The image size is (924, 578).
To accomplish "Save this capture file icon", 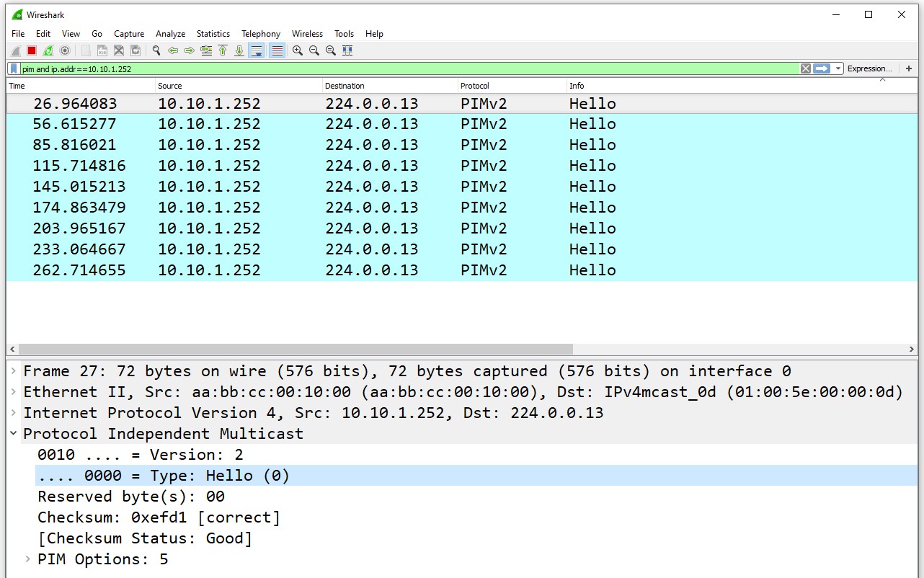I will pyautogui.click(x=102, y=50).
